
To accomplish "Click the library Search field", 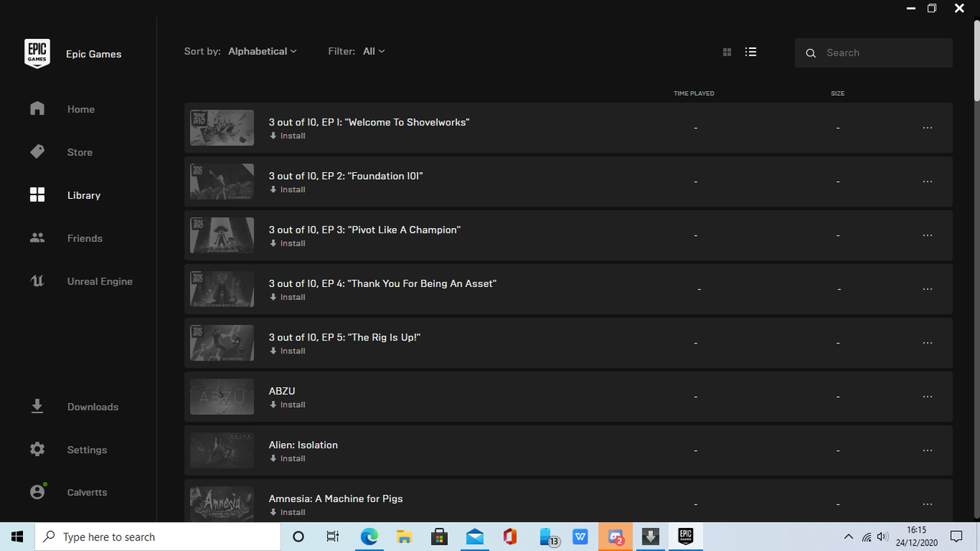I will click(874, 53).
